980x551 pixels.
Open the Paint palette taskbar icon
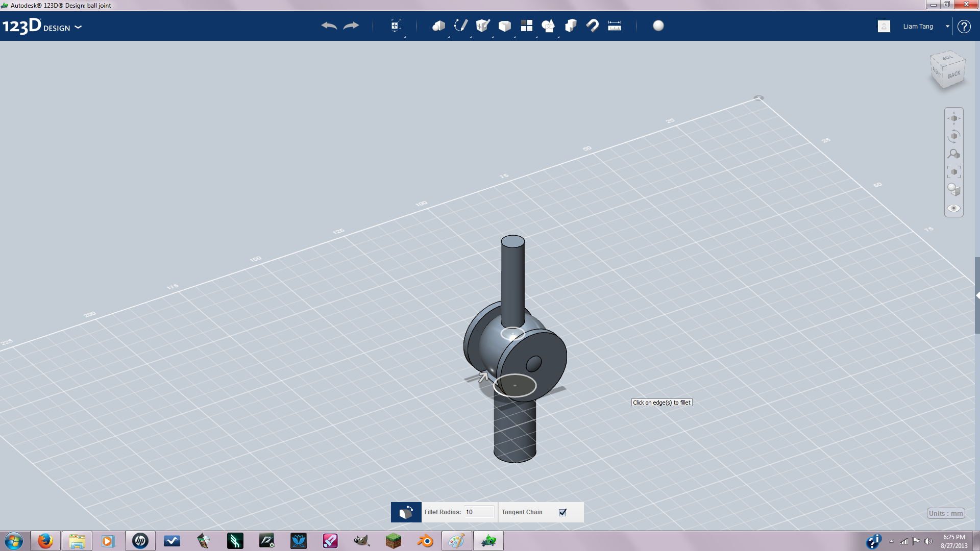(456, 541)
